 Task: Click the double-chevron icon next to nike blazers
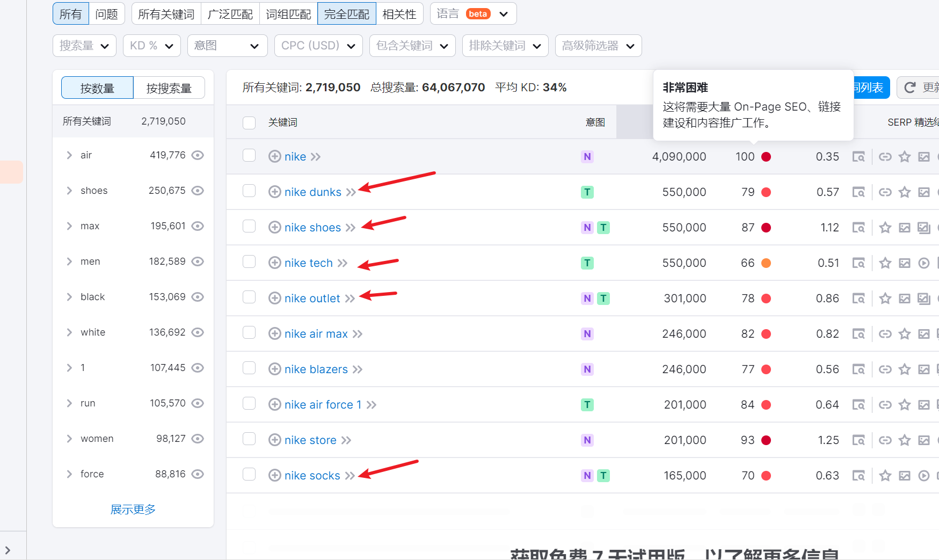(x=358, y=369)
